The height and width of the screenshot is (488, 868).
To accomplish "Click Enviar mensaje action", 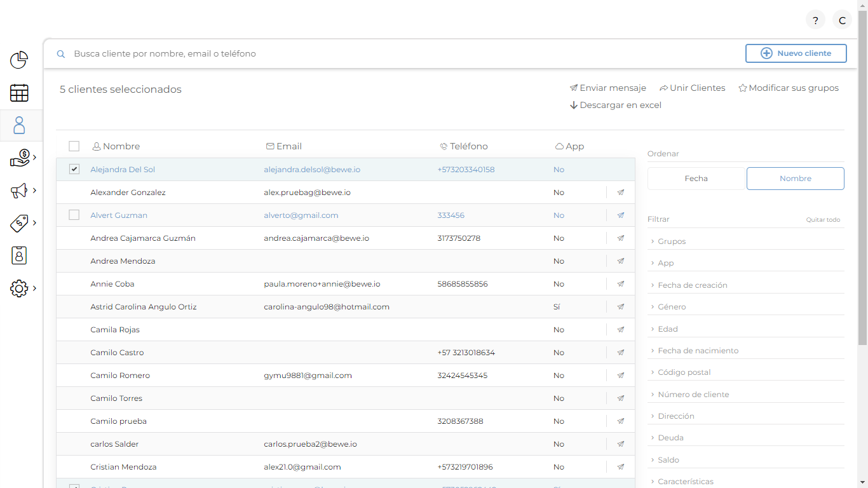I will [x=608, y=88].
